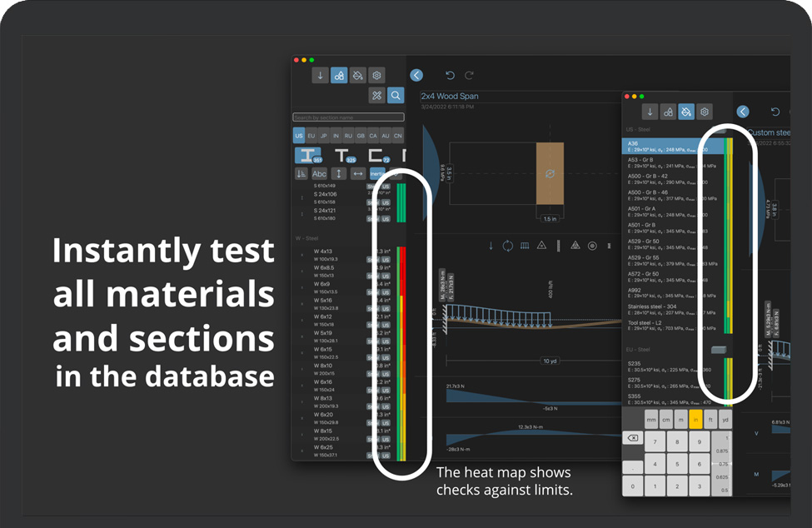Select the GB region filter

click(361, 136)
